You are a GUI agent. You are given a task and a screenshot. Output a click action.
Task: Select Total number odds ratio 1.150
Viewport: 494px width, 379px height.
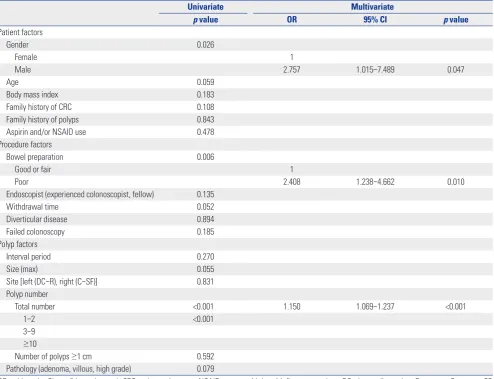292,307
